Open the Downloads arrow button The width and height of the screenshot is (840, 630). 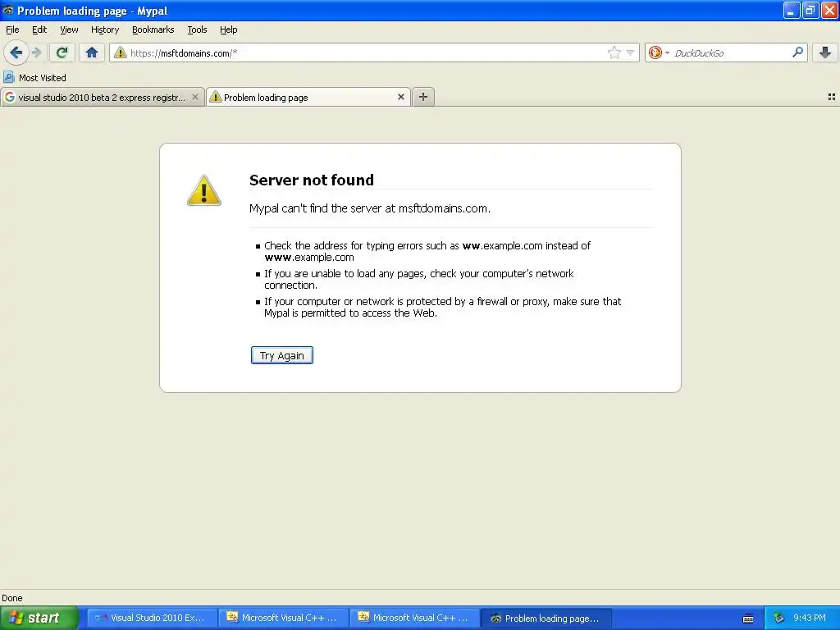[825, 52]
